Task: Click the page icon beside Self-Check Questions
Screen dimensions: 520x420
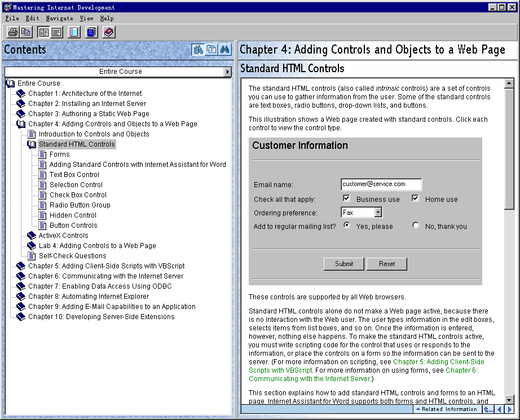Action: tap(32, 256)
